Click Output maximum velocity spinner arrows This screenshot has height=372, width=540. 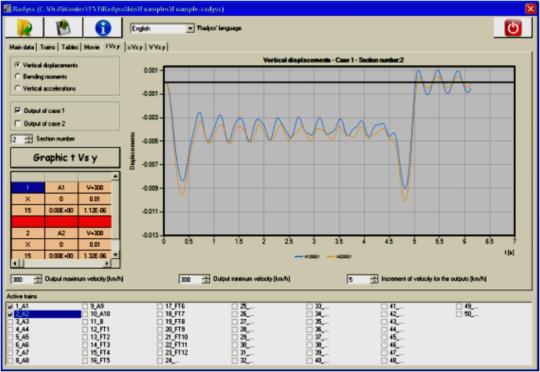pyautogui.click(x=38, y=279)
